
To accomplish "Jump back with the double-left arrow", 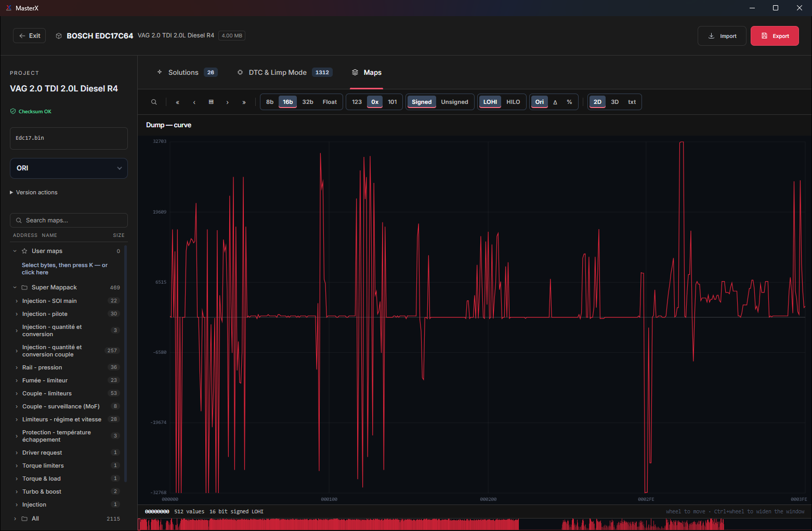I will tap(178, 102).
